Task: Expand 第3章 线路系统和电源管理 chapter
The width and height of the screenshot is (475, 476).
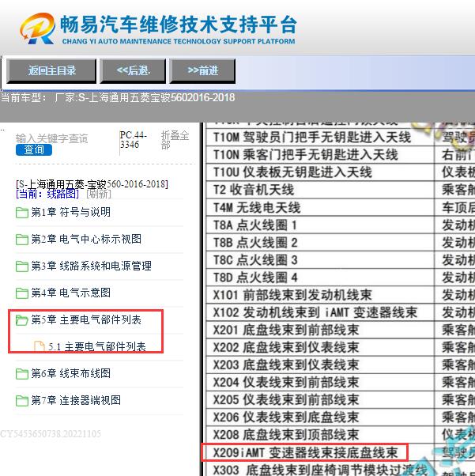Action: pos(91,266)
